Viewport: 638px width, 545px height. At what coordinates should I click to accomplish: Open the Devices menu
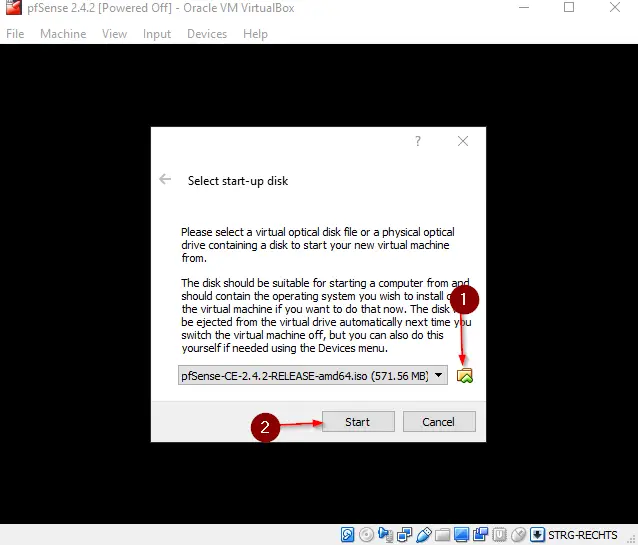(x=207, y=34)
